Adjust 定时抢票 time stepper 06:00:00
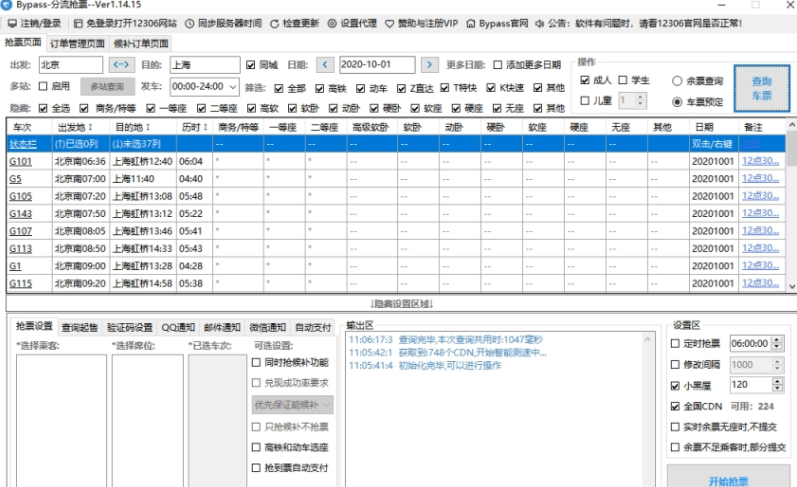 [777, 344]
